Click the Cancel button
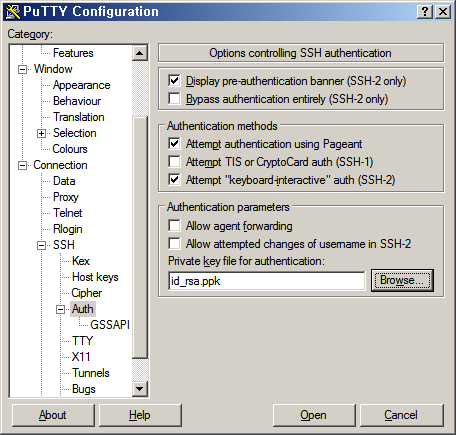Viewport: 456px width, 435px height. 401,415
